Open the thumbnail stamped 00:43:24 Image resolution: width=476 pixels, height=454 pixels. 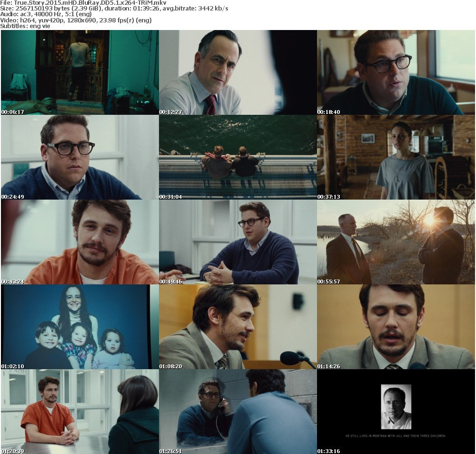(x=80, y=242)
